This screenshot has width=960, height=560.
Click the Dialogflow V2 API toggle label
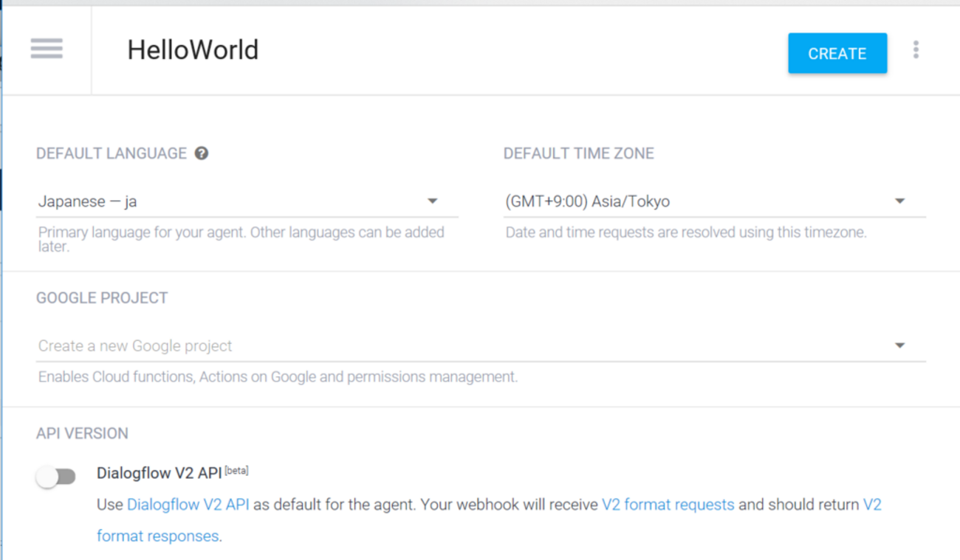(159, 473)
